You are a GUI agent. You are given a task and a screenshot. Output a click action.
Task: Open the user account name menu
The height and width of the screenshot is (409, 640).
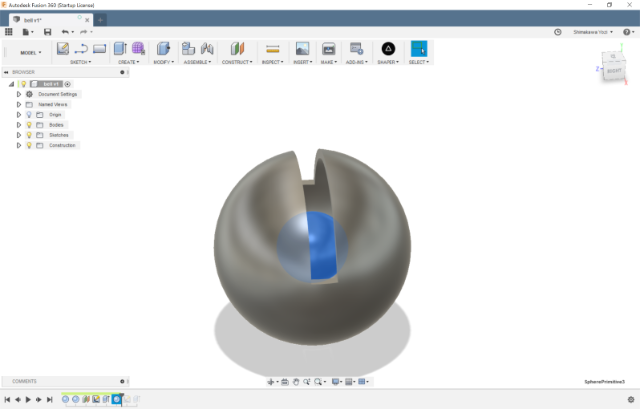click(x=593, y=32)
